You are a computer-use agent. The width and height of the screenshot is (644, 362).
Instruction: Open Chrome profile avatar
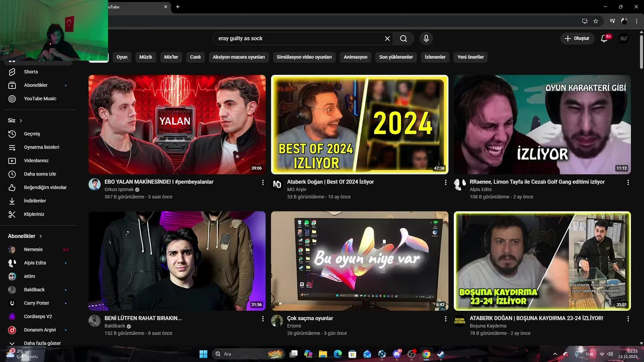tap(624, 21)
